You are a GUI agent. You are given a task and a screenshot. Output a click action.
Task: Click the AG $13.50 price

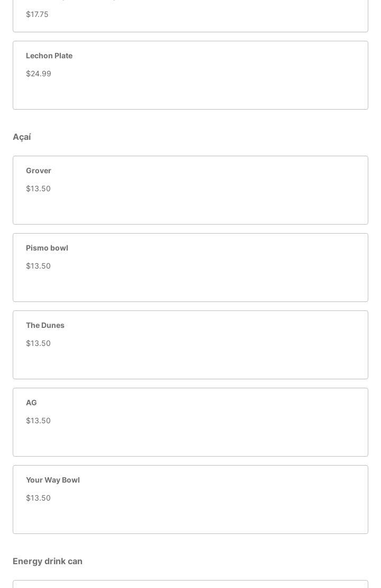click(38, 421)
